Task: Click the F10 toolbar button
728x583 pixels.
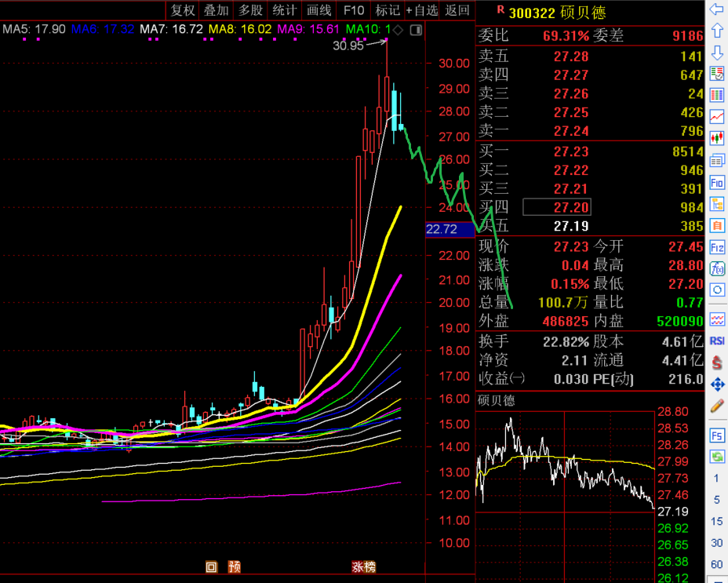Action: tap(353, 10)
